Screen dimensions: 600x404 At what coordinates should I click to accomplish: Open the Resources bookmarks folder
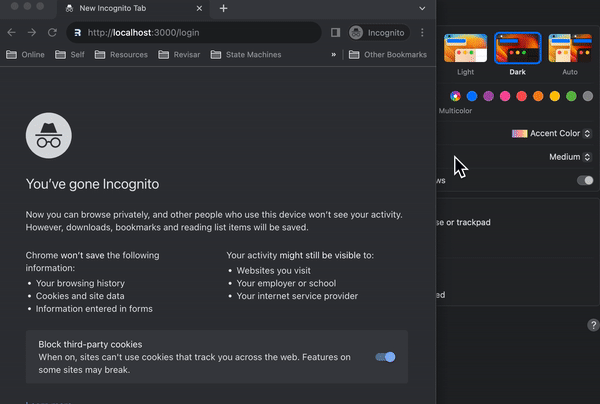(121, 55)
